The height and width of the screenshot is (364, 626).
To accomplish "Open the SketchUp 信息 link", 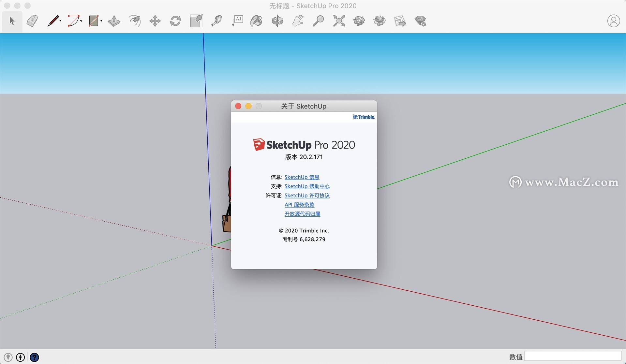I will point(302,177).
